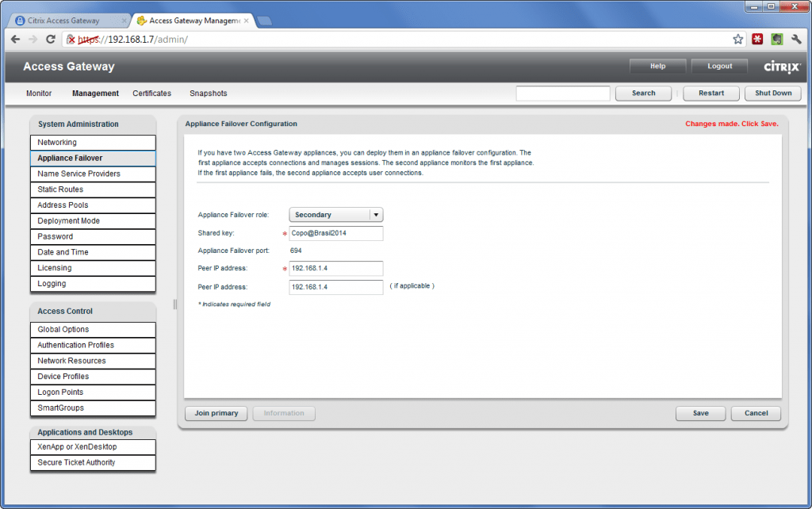Open a new browser tab
812x509 pixels.
pos(264,21)
